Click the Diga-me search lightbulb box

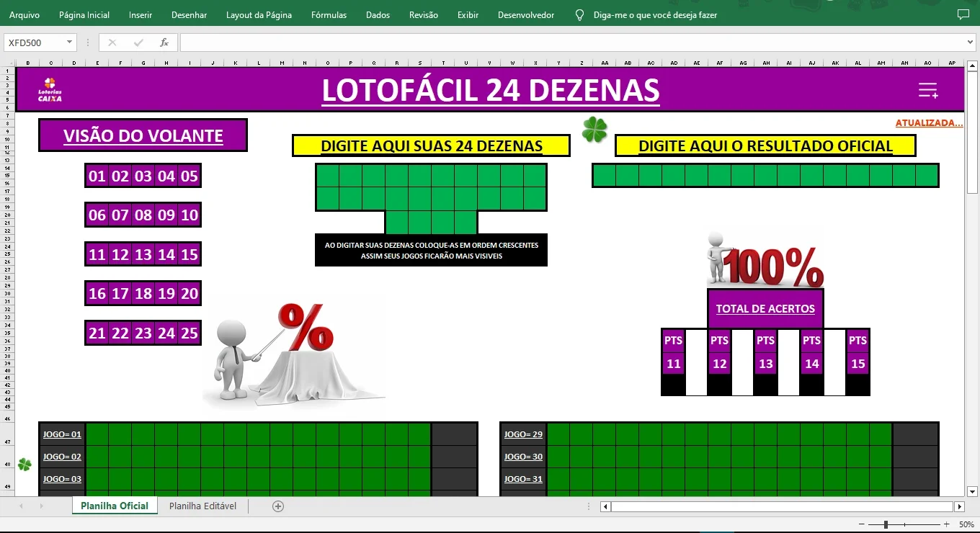646,14
